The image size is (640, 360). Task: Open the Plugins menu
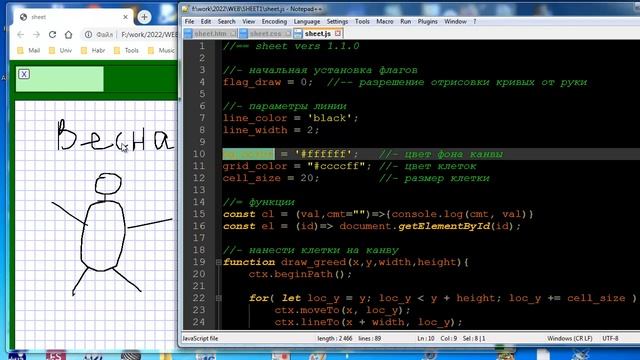(427, 21)
